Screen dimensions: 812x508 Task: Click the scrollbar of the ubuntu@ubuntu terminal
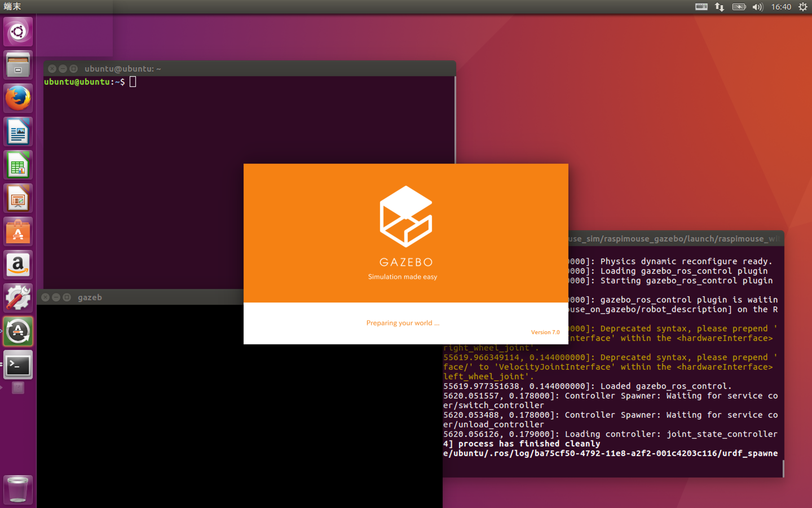coord(455,120)
